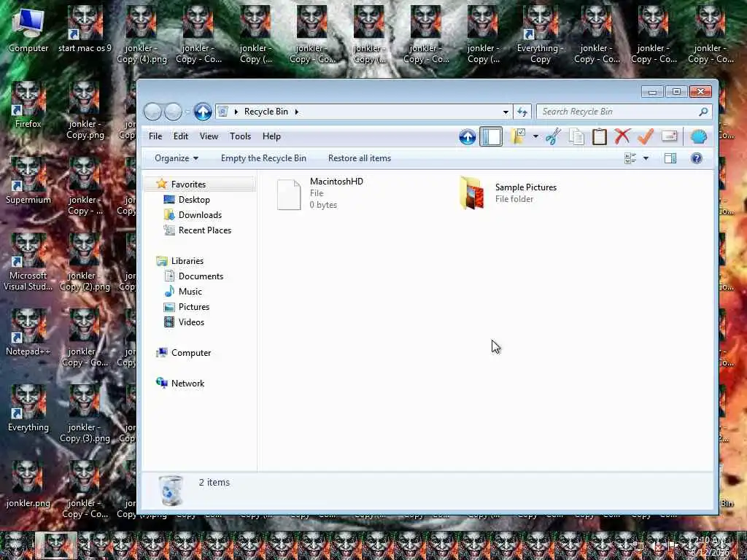
Task: Select Favorites in the navigation pane
Action: 188,184
